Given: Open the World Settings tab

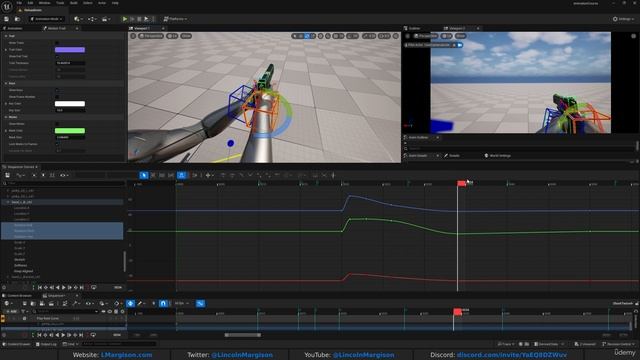Looking at the screenshot, I should 497,156.
